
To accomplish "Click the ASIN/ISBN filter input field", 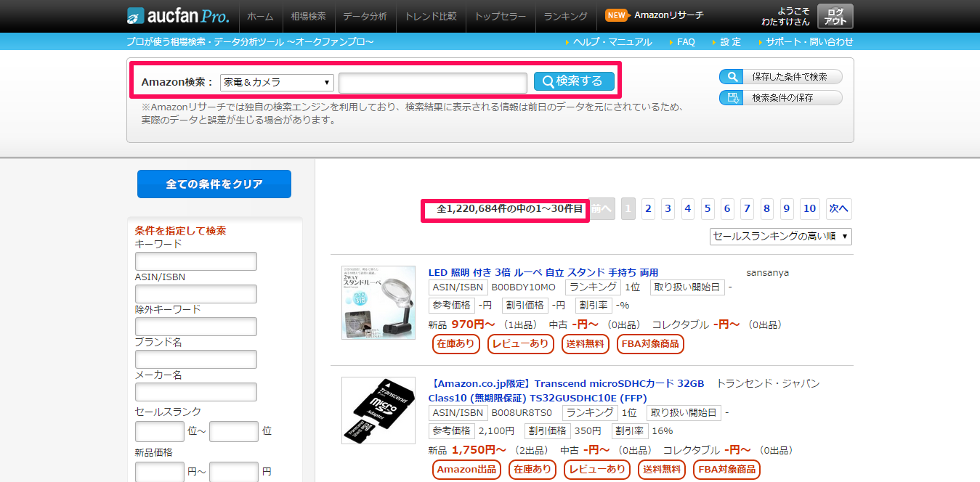I will (x=196, y=294).
